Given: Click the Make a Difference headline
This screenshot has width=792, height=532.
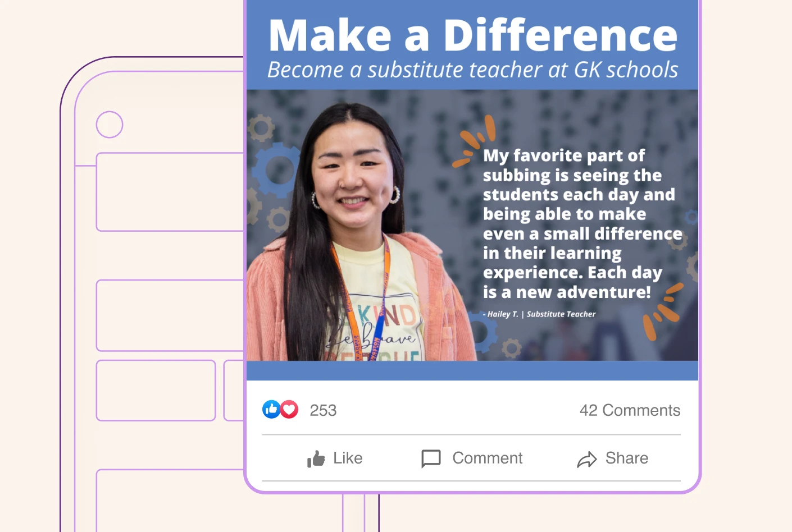Looking at the screenshot, I should click(473, 35).
